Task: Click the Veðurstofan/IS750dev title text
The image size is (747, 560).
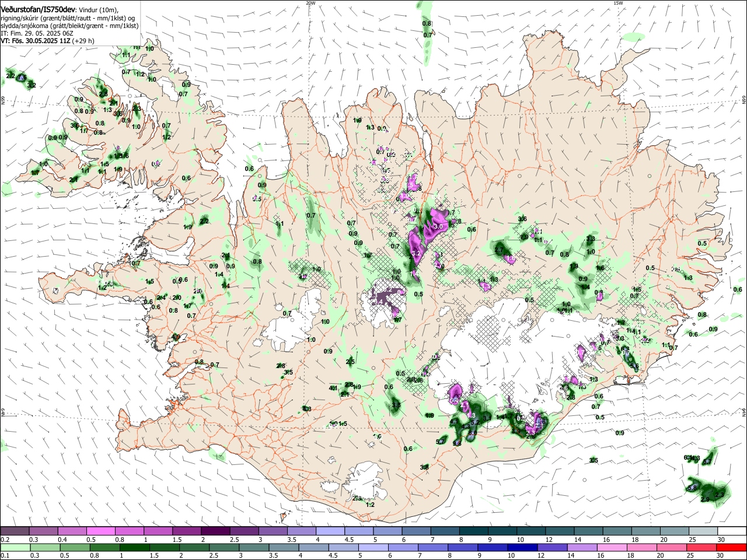Action: tap(38, 9)
